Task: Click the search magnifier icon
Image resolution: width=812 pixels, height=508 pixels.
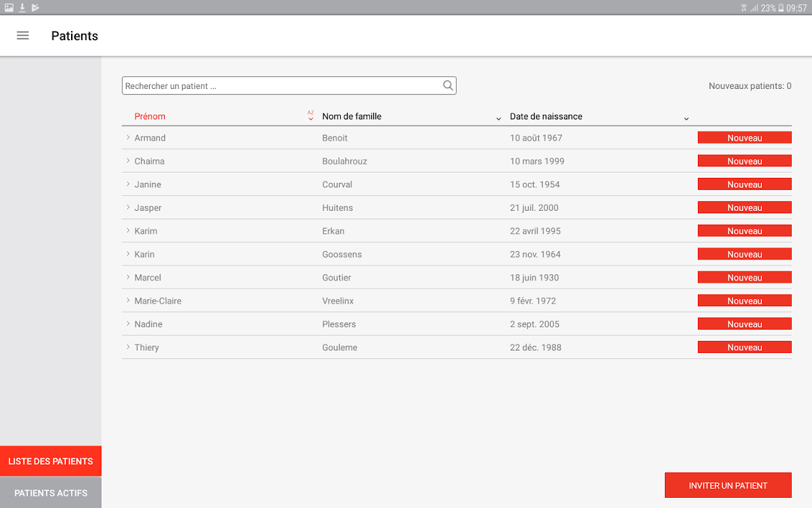Action: [448, 86]
